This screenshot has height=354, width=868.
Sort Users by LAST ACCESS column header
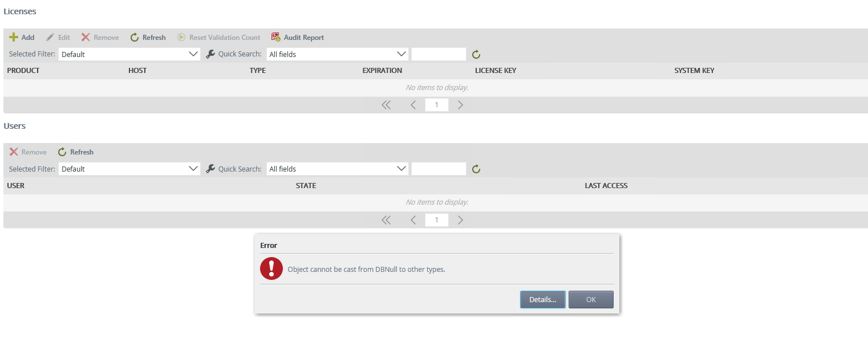(606, 185)
